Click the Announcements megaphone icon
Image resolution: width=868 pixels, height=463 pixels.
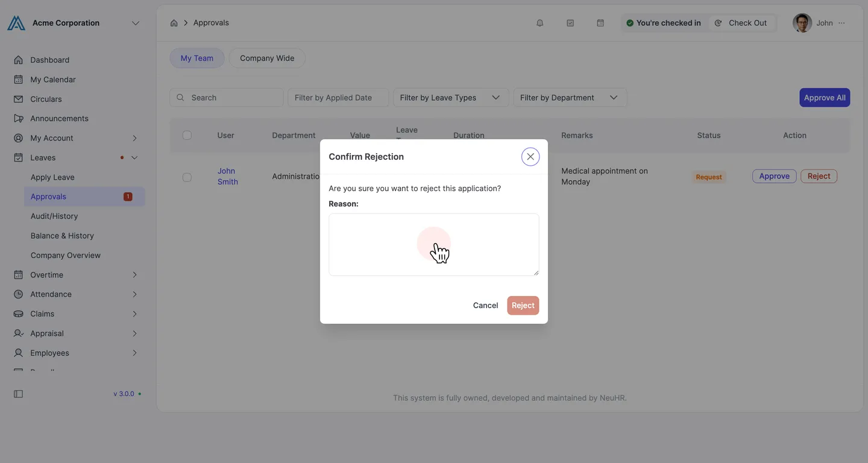tap(19, 118)
